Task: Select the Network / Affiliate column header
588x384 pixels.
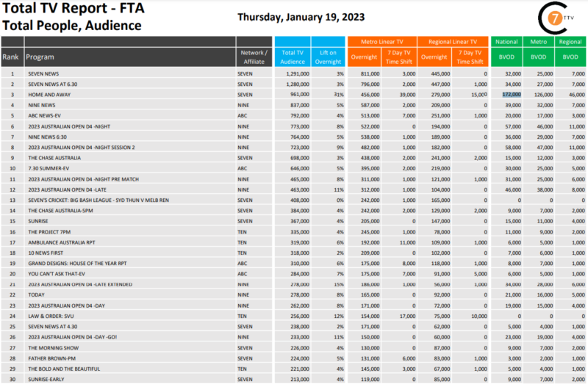Action: (x=254, y=57)
